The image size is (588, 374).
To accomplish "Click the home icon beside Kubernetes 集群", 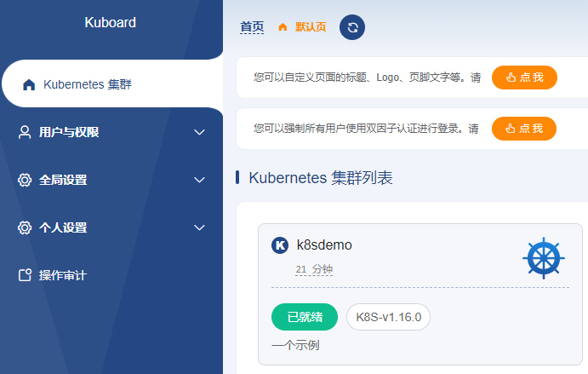I will 29,84.
